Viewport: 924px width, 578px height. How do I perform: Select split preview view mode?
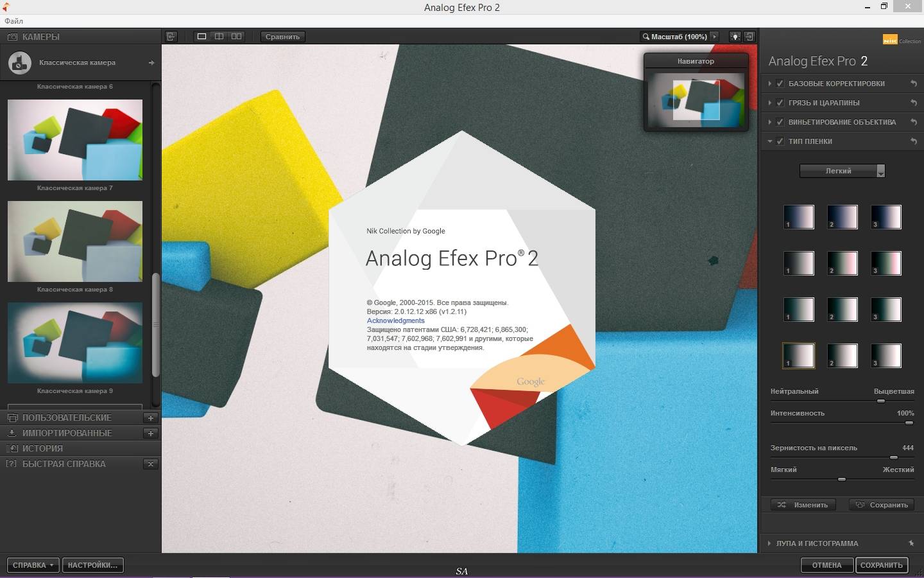click(219, 37)
